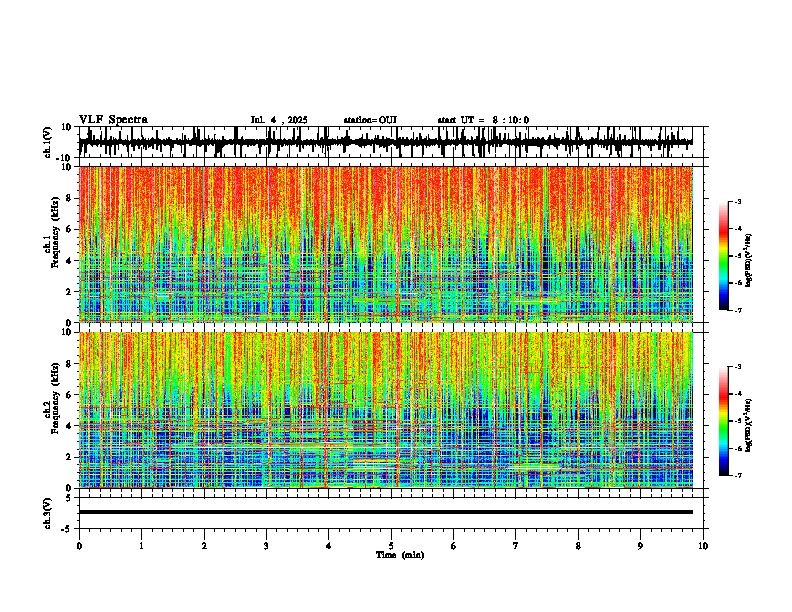Click the "station=OUI" header label
The image size is (792, 612).
(x=370, y=120)
